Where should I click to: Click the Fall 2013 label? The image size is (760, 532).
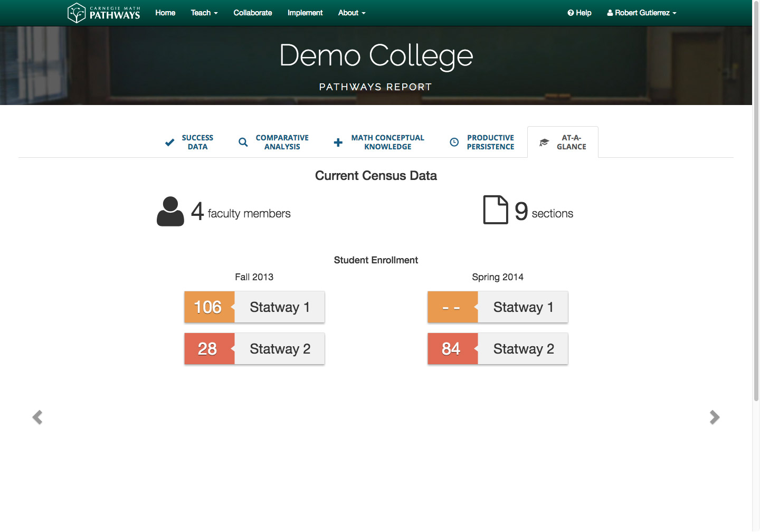click(x=254, y=277)
